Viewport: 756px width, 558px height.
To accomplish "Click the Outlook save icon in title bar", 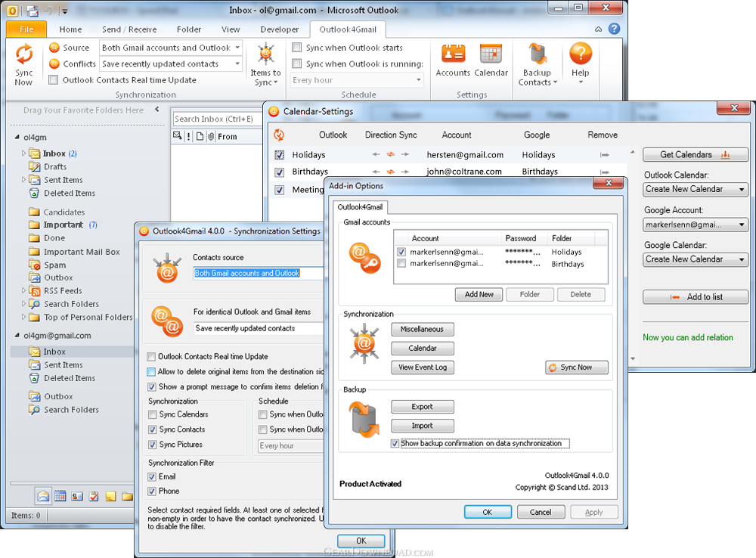I will (x=33, y=10).
